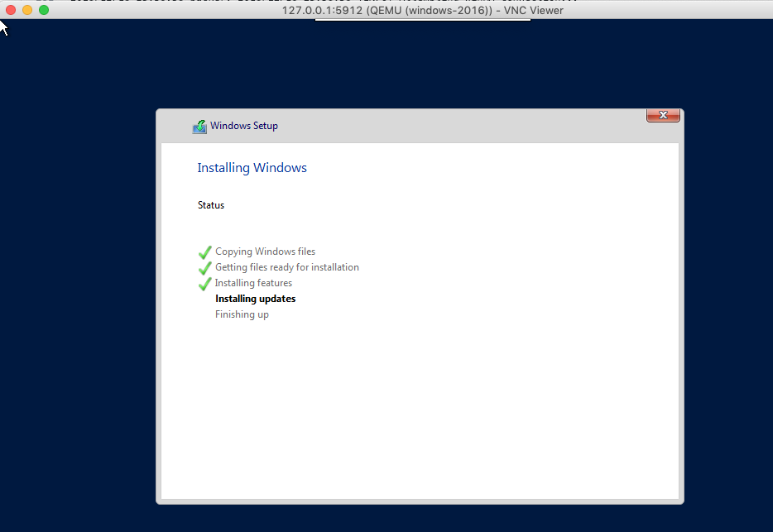Image resolution: width=773 pixels, height=532 pixels.
Task: Click 'Copying Windows files' text
Action: click(265, 252)
